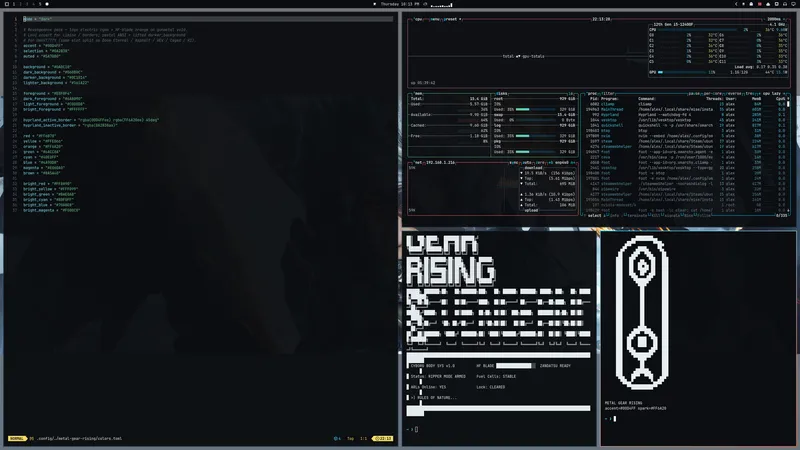The width and height of the screenshot is (800, 450).
Task: Open the btop menu button
Action: coord(435,19)
